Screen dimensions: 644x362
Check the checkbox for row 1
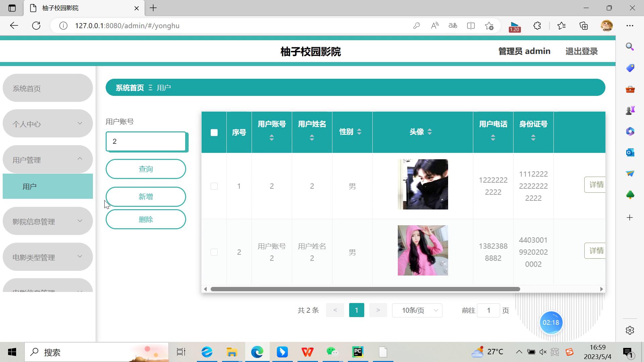pyautogui.click(x=214, y=186)
